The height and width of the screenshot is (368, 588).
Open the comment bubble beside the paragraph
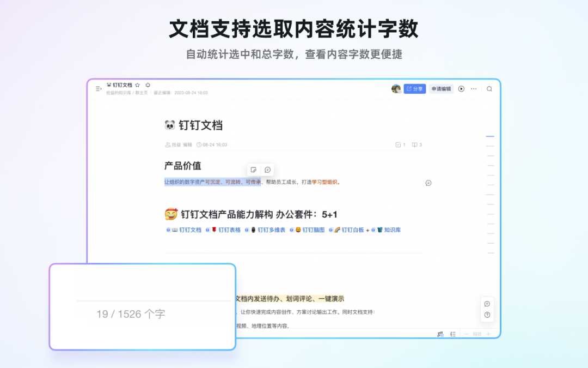pyautogui.click(x=428, y=183)
